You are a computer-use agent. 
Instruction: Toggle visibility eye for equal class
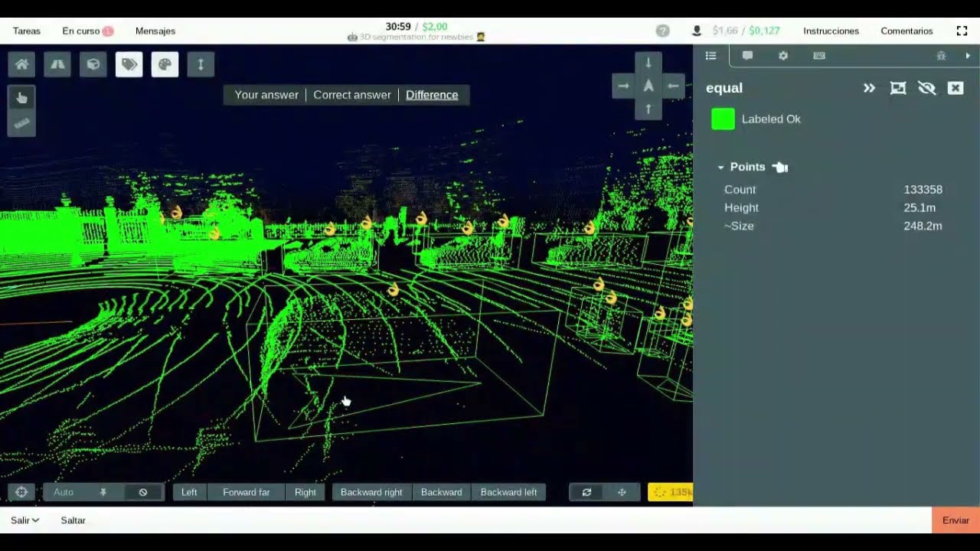926,88
